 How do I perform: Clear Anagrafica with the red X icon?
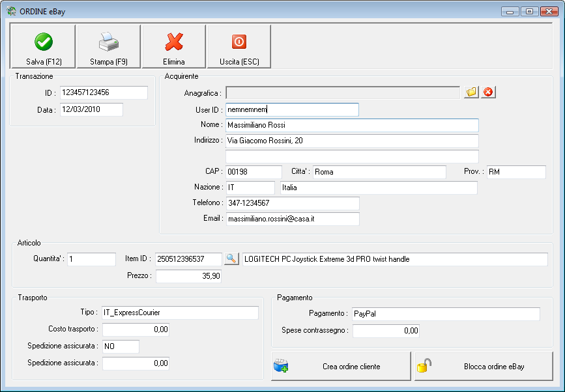488,92
